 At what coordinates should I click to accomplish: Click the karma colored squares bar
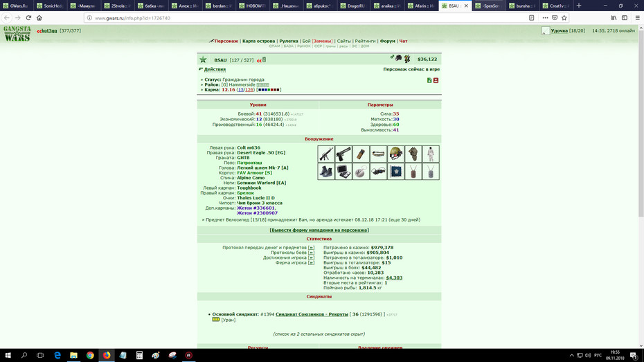(269, 89)
